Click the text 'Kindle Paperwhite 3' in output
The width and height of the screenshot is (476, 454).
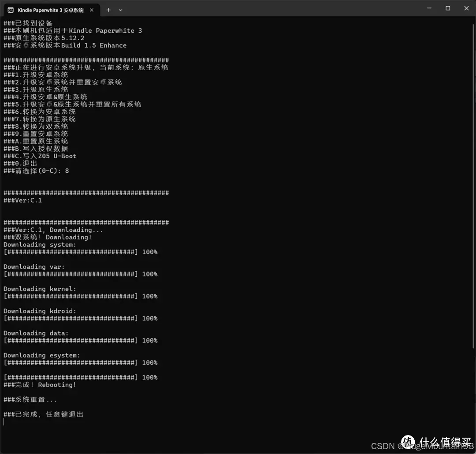[x=105, y=31]
